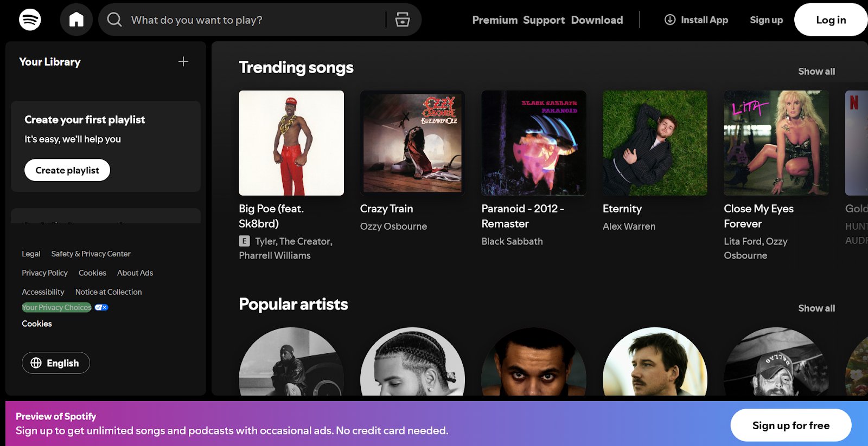Open Big Poe album cover
The width and height of the screenshot is (868, 446).
point(291,143)
